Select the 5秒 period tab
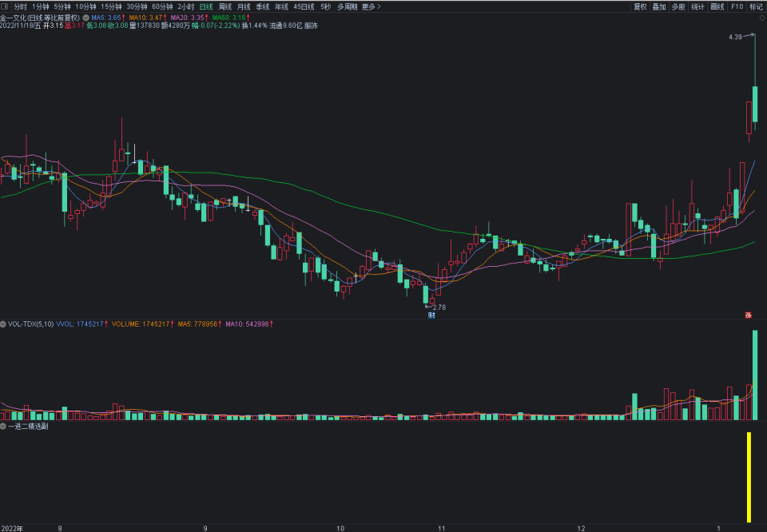Image resolution: width=767 pixels, height=532 pixels. (326, 7)
